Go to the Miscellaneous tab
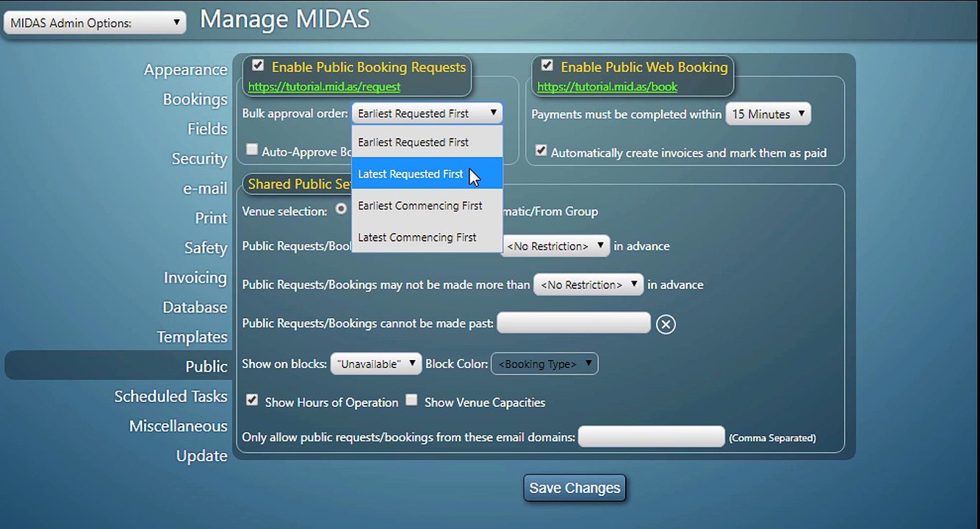 pos(179,426)
